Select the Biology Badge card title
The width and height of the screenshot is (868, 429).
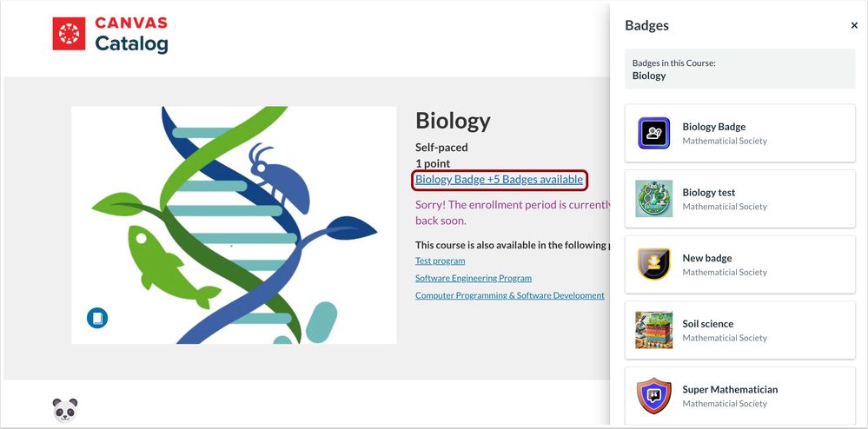[713, 127]
